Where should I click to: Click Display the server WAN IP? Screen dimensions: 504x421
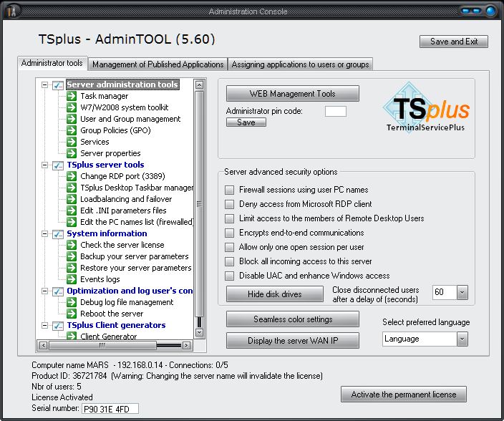(x=293, y=340)
